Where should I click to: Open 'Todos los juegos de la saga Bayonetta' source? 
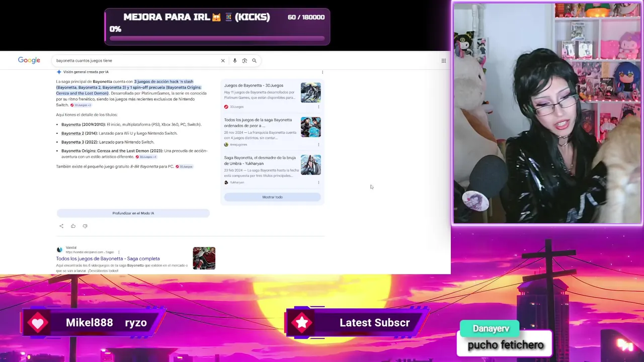pyautogui.click(x=258, y=123)
